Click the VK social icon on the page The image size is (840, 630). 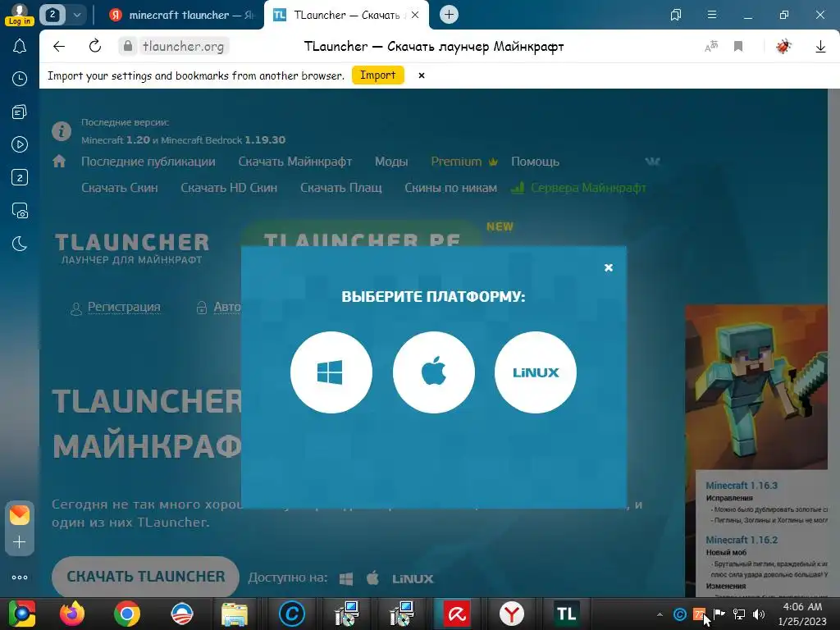[652, 162]
